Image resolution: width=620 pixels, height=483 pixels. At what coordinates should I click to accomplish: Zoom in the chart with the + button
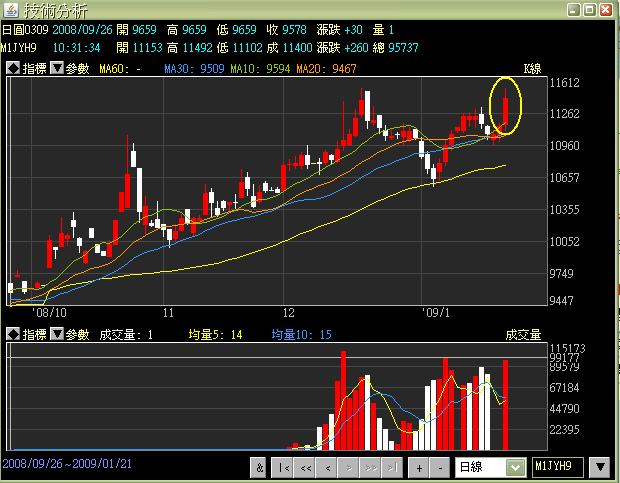click(419, 468)
